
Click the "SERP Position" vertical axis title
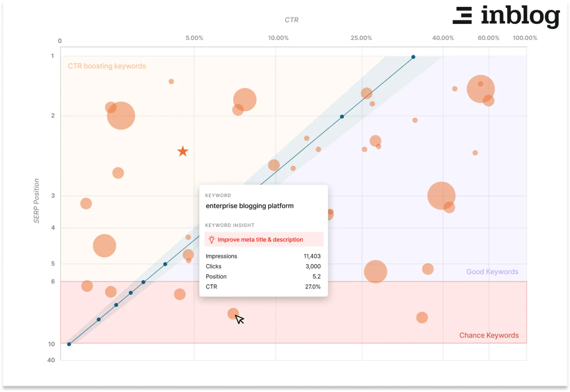(36, 201)
